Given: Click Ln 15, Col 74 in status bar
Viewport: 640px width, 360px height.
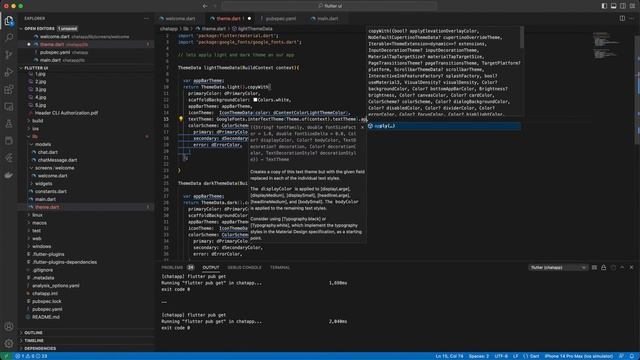Looking at the screenshot, I should click(x=449, y=356).
